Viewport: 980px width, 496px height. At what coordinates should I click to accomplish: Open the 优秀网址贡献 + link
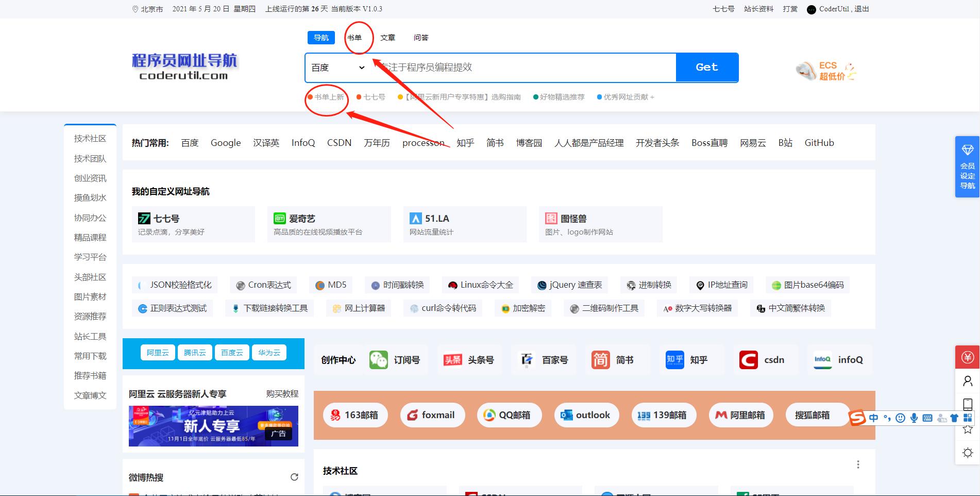(626, 97)
